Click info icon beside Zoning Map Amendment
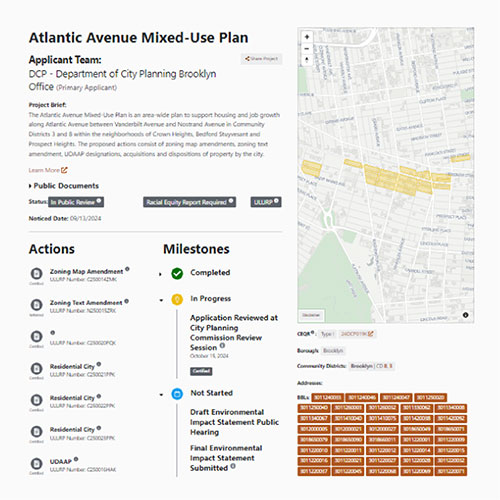This screenshot has width=500, height=500. tap(127, 269)
